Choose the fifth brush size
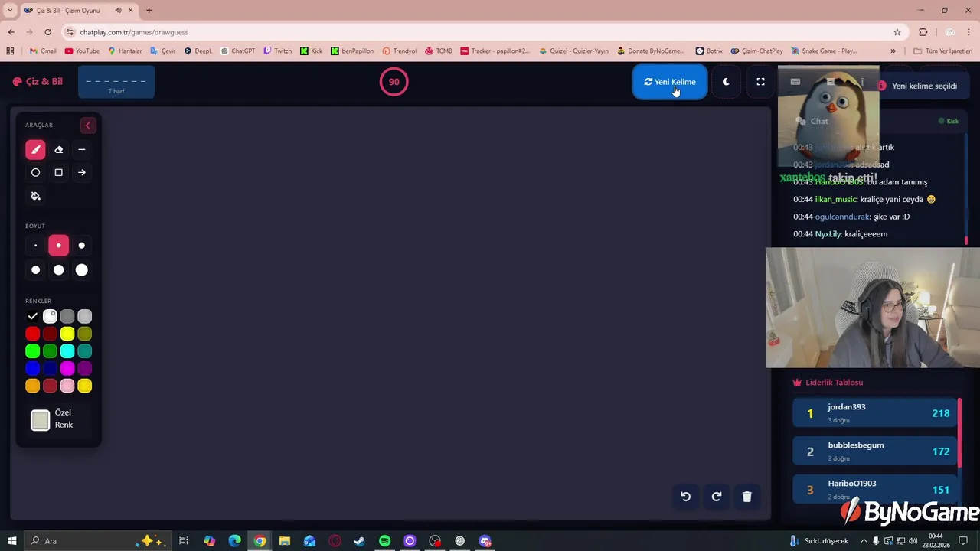The width and height of the screenshot is (980, 551). [x=58, y=270]
